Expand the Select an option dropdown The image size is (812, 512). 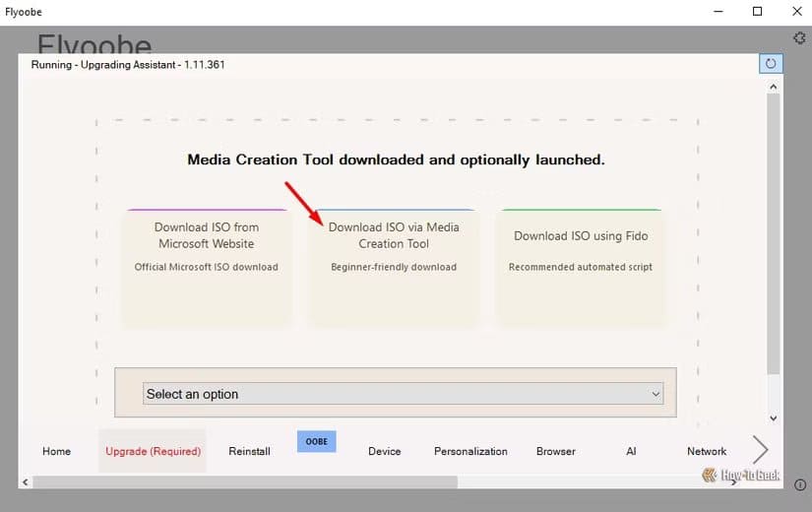coord(403,394)
